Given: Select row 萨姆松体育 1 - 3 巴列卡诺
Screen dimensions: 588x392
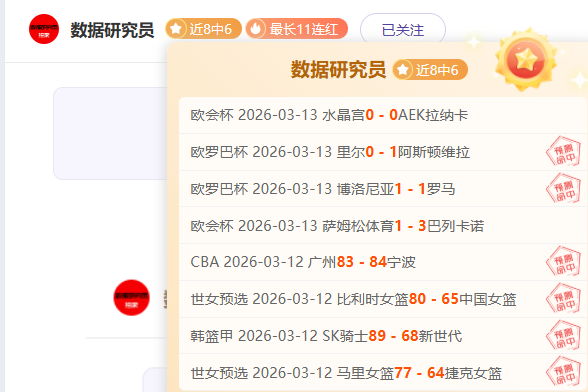Looking at the screenshot, I should click(x=382, y=225).
